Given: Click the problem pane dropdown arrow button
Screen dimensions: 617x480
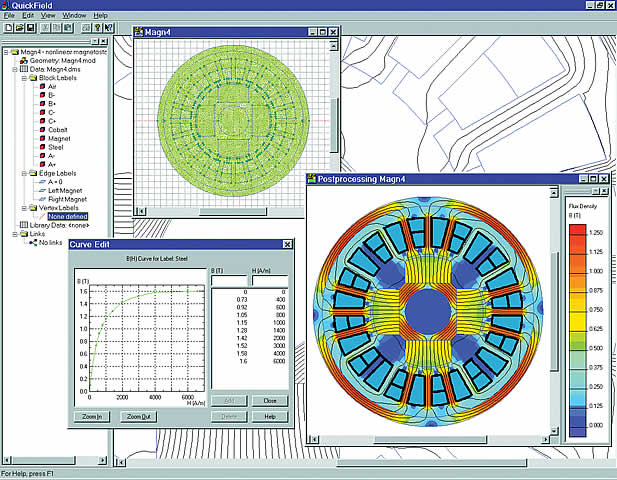Looking at the screenshot, I should tap(95, 41).
